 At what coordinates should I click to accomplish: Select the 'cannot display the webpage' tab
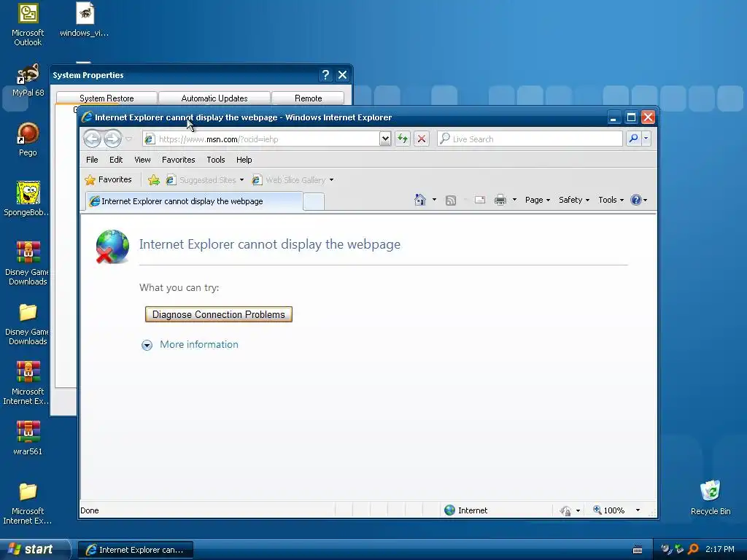click(x=194, y=201)
